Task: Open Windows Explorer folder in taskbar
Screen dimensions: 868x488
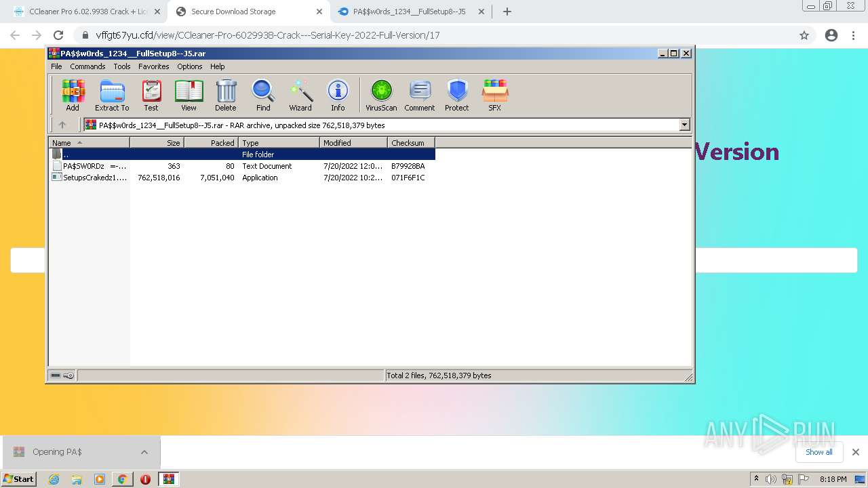Action: pos(77,479)
